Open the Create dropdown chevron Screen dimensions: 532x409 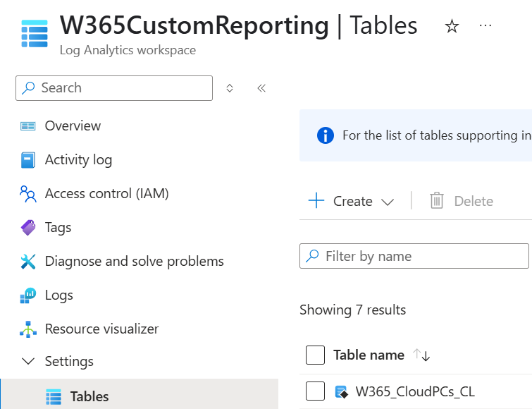(x=387, y=202)
